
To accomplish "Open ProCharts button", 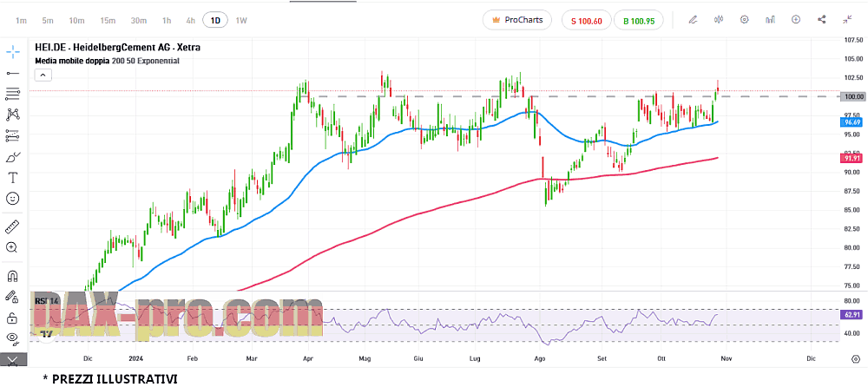I will (517, 20).
